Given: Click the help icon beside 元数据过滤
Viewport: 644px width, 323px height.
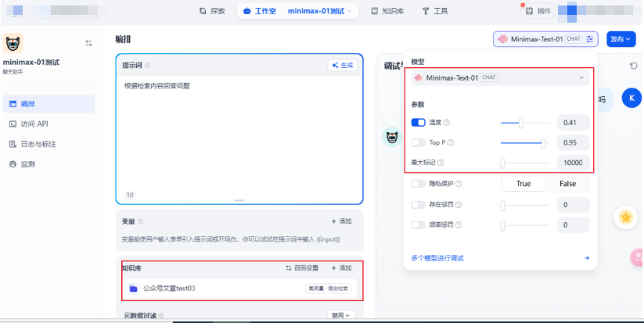Looking at the screenshot, I should pos(161,316).
